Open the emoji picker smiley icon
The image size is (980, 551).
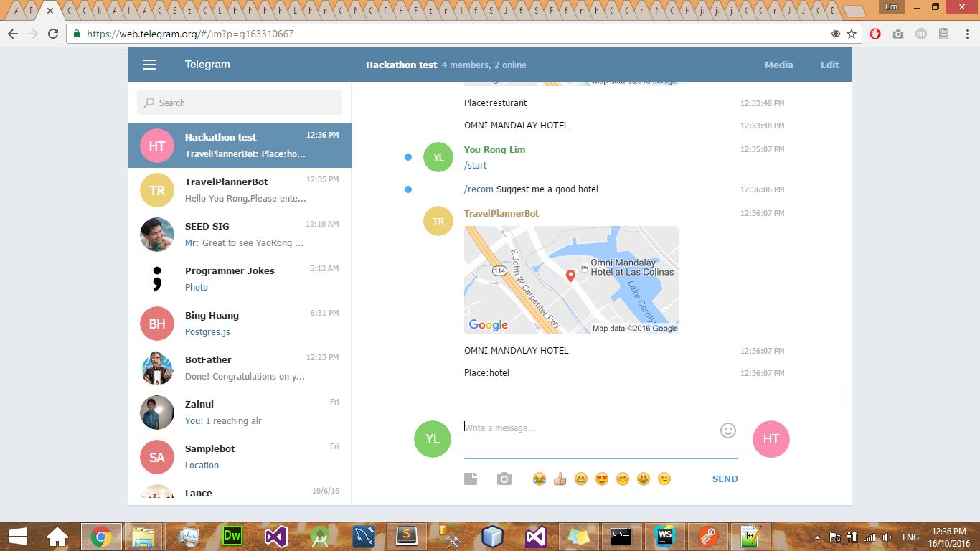pos(728,430)
